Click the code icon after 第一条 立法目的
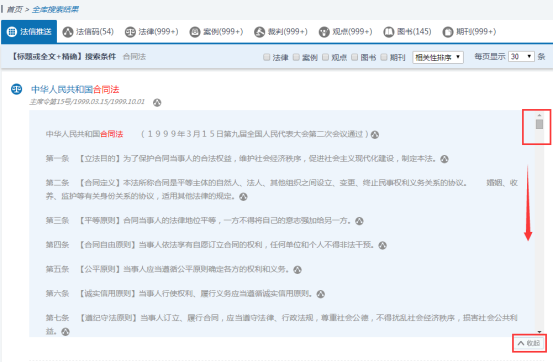 tap(444, 159)
